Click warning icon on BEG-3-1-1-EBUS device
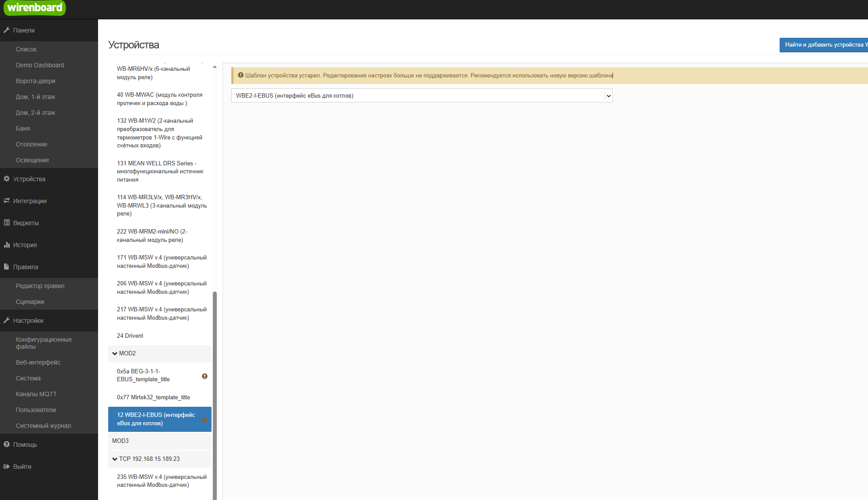The height and width of the screenshot is (500, 868). click(204, 376)
